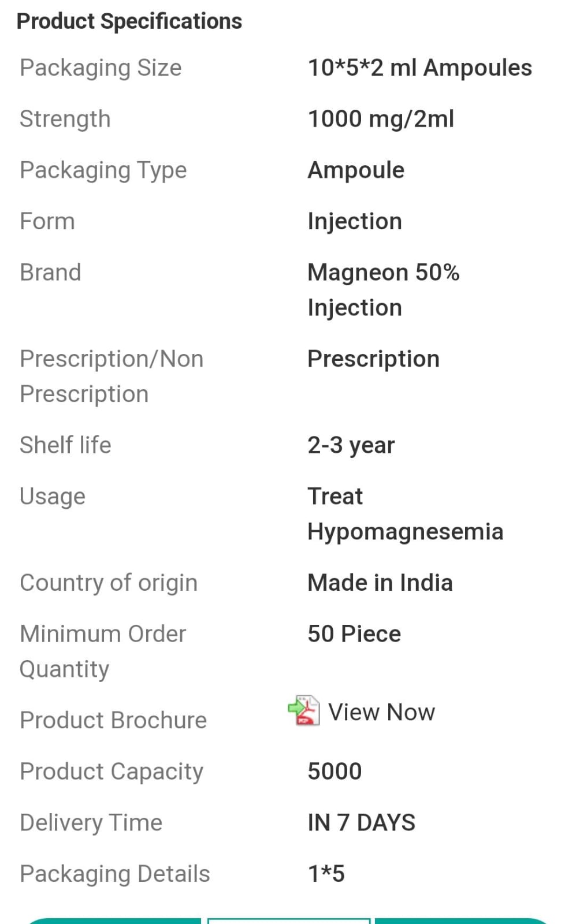Click the Packaging Details 1*5 value

click(326, 874)
